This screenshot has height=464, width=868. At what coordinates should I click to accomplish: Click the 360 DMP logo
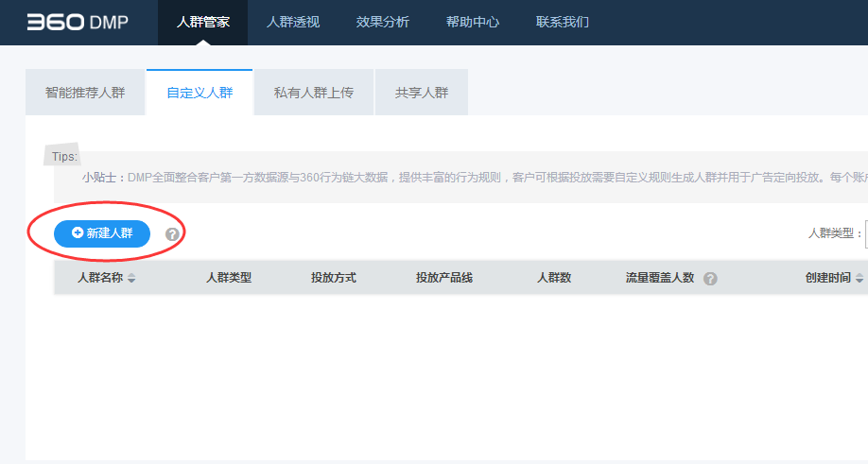[x=78, y=23]
